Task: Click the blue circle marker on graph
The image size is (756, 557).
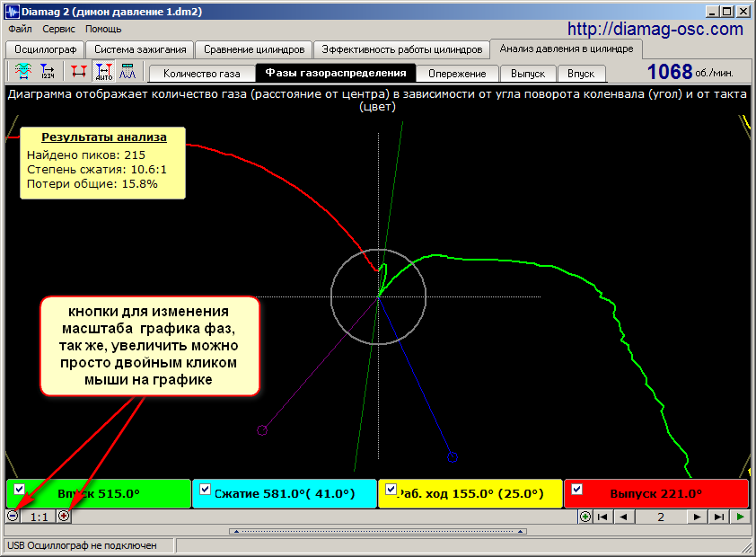Action: [x=453, y=456]
